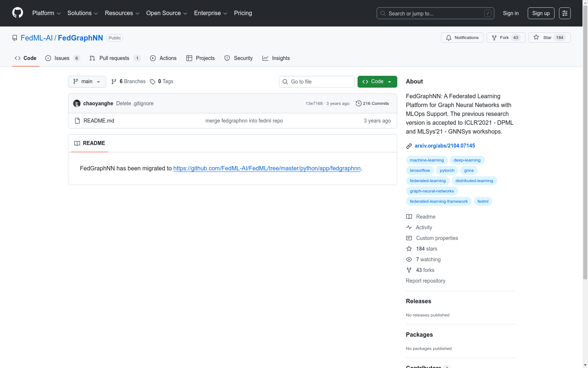Click the eye icon beside 7 watching
This screenshot has width=588, height=368.
[409, 259]
